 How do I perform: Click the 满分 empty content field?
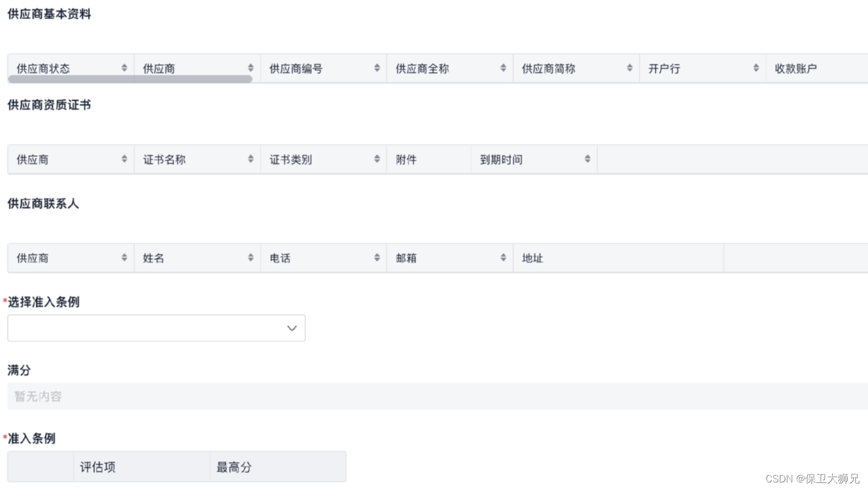pos(437,396)
